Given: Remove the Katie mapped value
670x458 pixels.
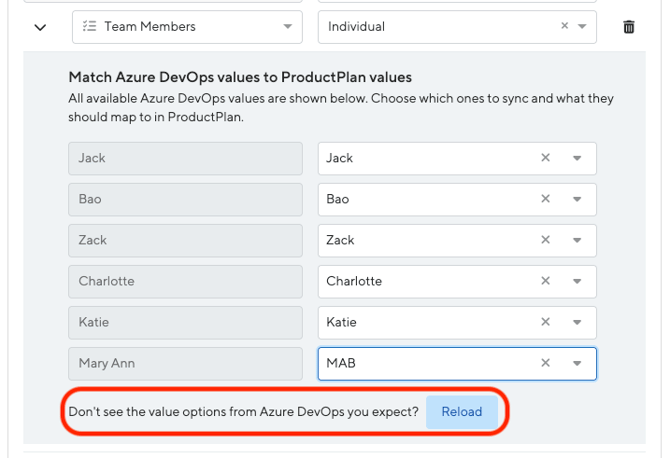Looking at the screenshot, I should (x=545, y=322).
